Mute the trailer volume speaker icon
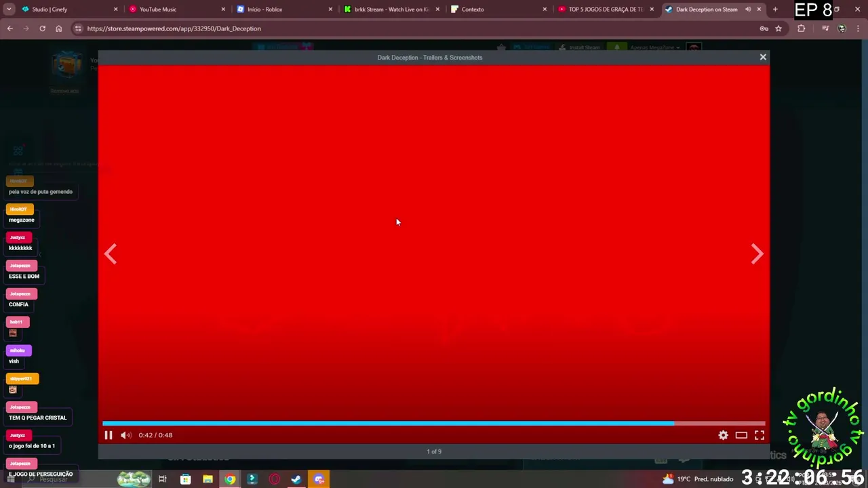This screenshot has width=868, height=488. click(125, 435)
